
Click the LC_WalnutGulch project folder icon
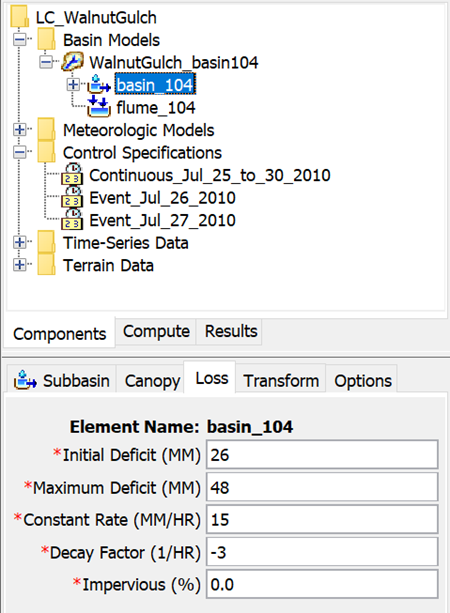tap(20, 17)
